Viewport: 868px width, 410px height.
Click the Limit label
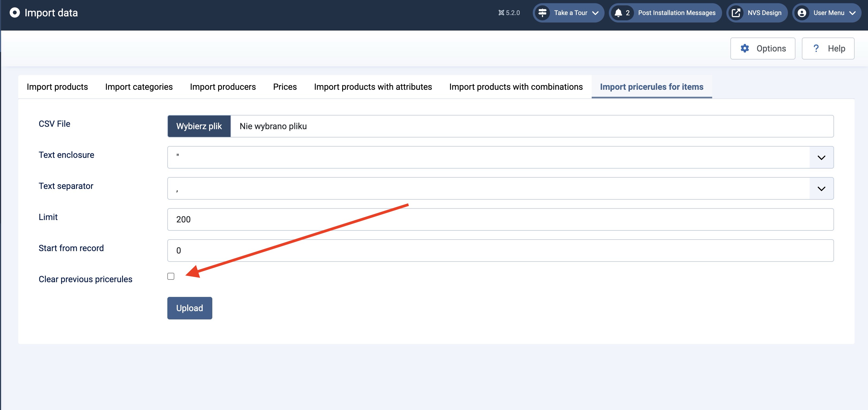[48, 217]
